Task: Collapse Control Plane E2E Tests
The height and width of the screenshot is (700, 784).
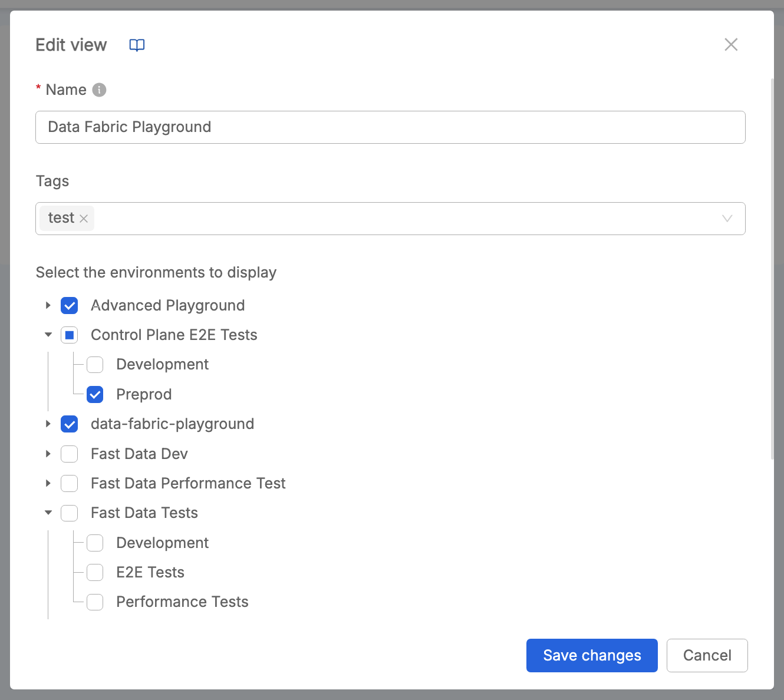Action: pos(48,334)
